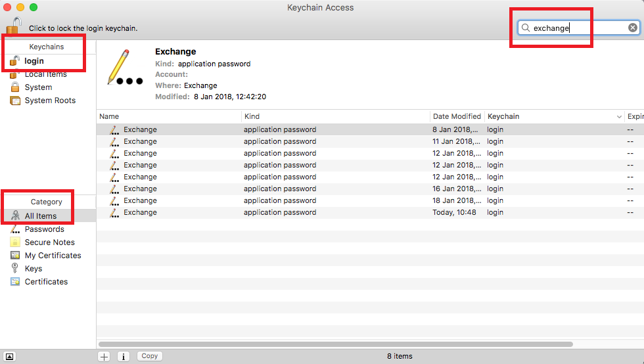Open item info with the i button

tap(124, 356)
